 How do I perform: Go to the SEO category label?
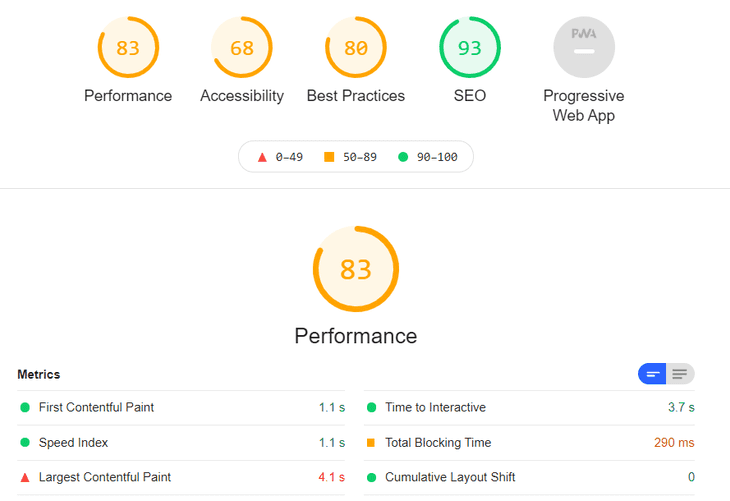pos(470,96)
